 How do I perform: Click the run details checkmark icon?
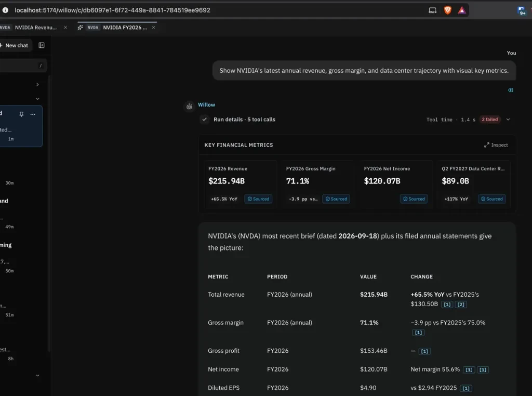click(x=204, y=120)
